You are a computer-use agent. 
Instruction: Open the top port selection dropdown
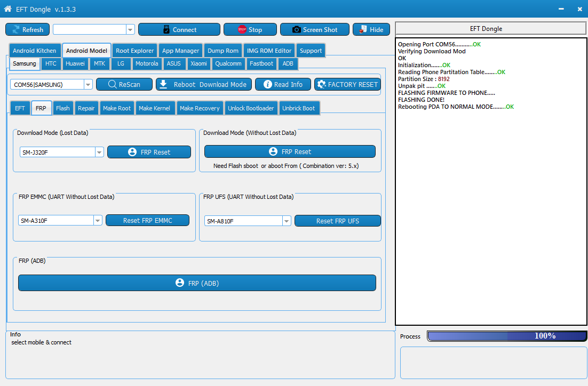click(x=130, y=30)
